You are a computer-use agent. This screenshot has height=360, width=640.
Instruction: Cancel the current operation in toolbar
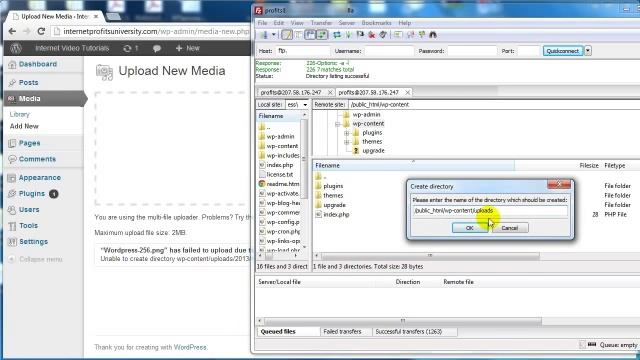360,35
